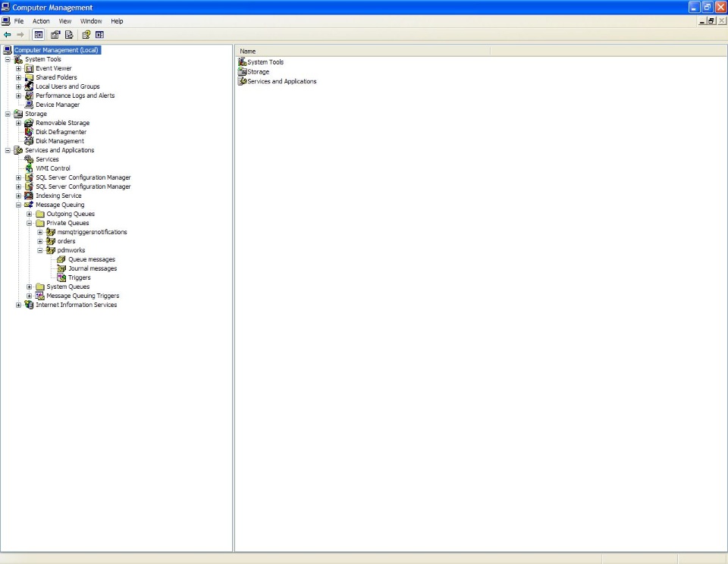
Task: Select the second SQL Server Configuration Manager
Action: click(83, 186)
